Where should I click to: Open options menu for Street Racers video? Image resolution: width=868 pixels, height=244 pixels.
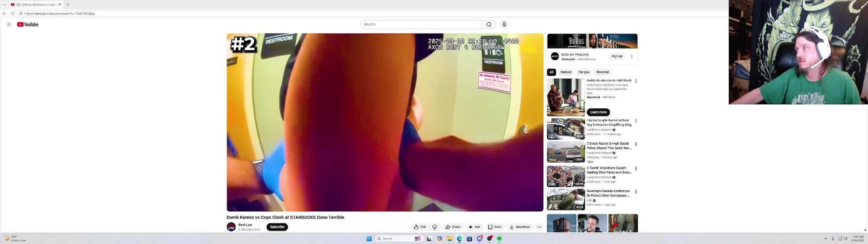pyautogui.click(x=636, y=144)
